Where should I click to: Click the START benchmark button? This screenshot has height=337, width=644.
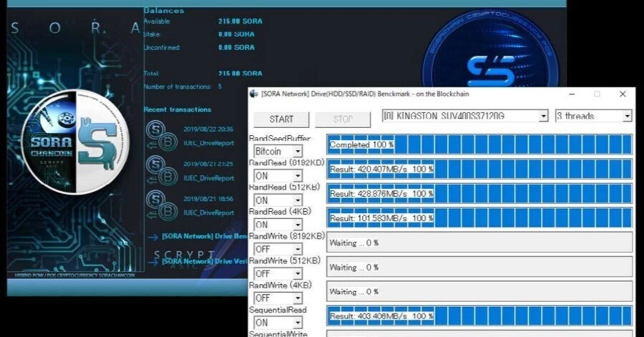coord(281,119)
